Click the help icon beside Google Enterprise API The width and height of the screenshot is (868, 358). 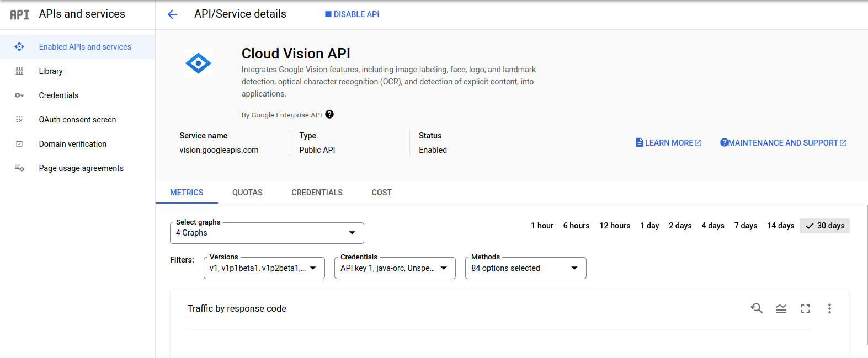(329, 115)
